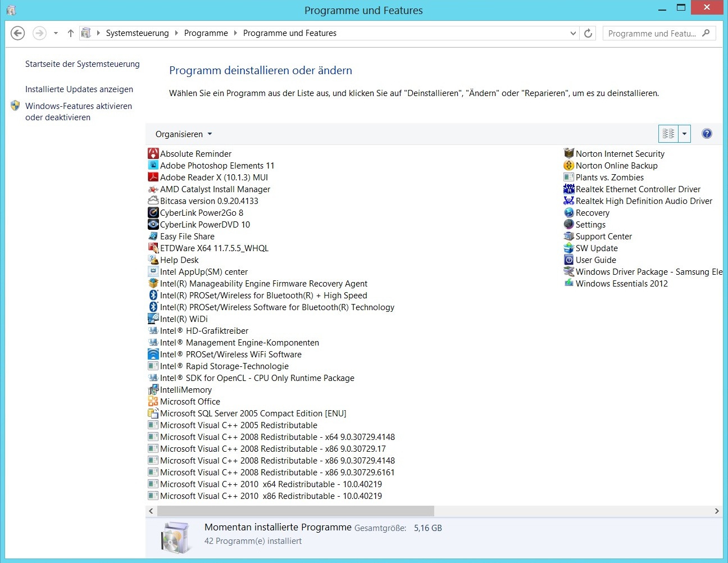The image size is (728, 563).
Task: Click the Support Center icon
Action: [x=569, y=236]
